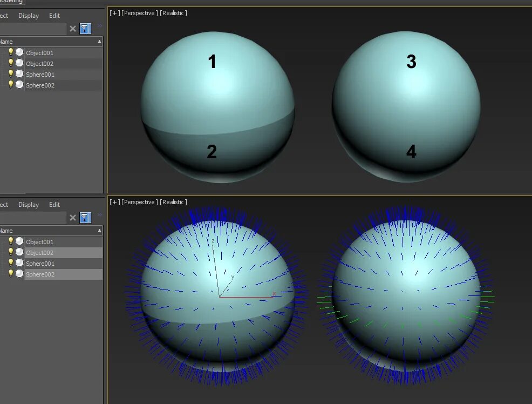Open Edit menu in explorer with highlighted Object002
This screenshot has height=404, width=532.
click(54, 205)
